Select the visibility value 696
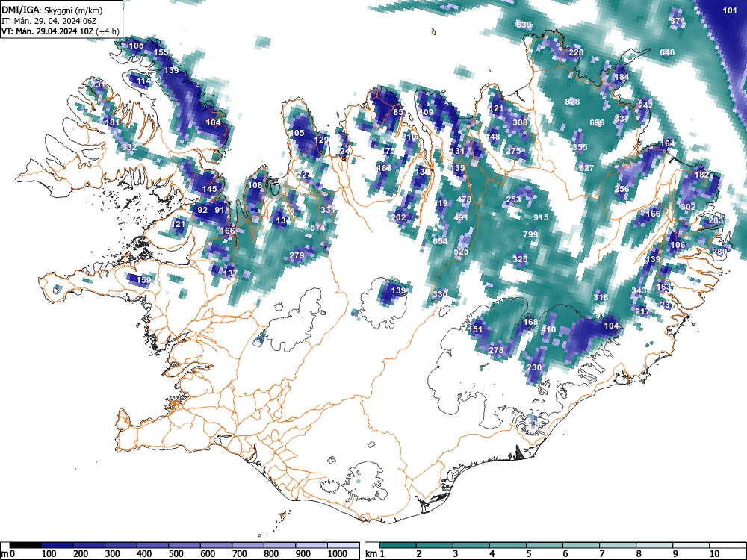 (597, 122)
